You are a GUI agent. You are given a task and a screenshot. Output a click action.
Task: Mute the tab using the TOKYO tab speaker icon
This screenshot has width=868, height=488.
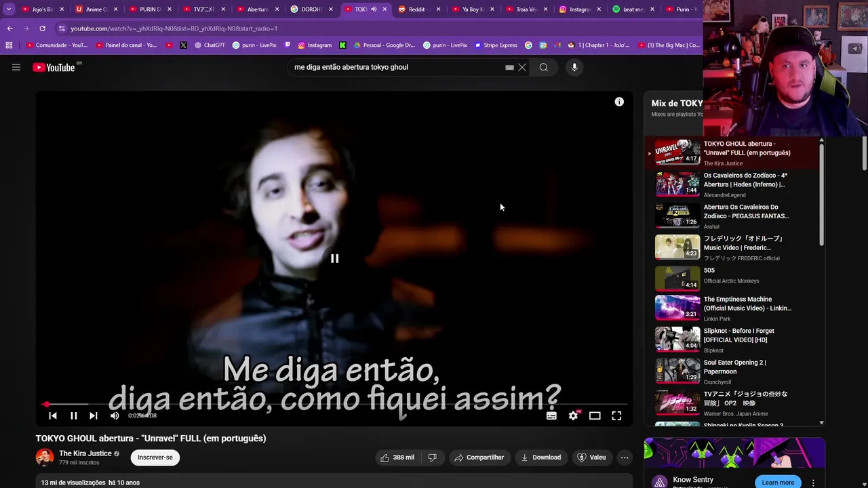pyautogui.click(x=374, y=9)
